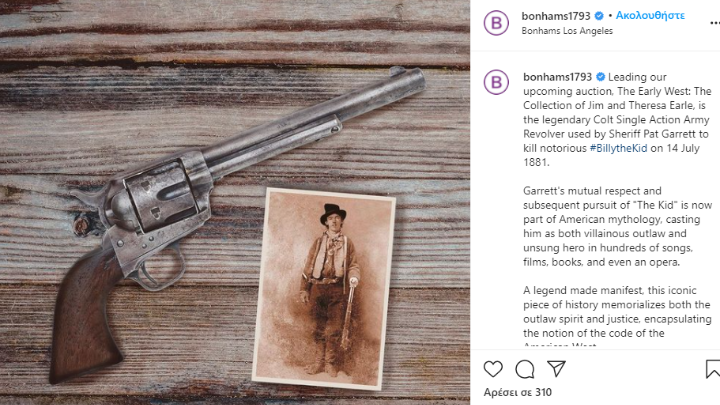Save post with the bookmark icon
The width and height of the screenshot is (720, 405).
713,369
